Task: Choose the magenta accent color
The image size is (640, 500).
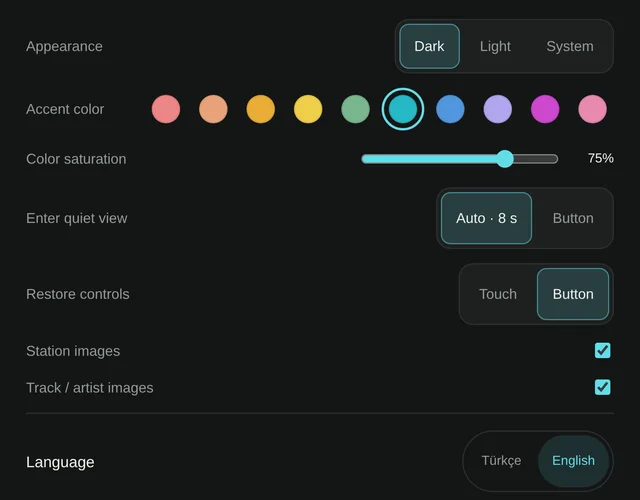Action: coord(545,109)
